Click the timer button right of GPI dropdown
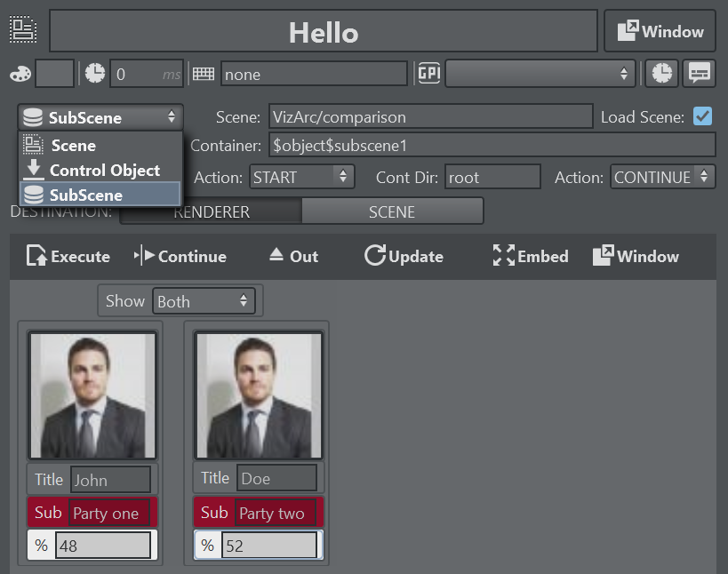728x574 pixels. click(661, 74)
